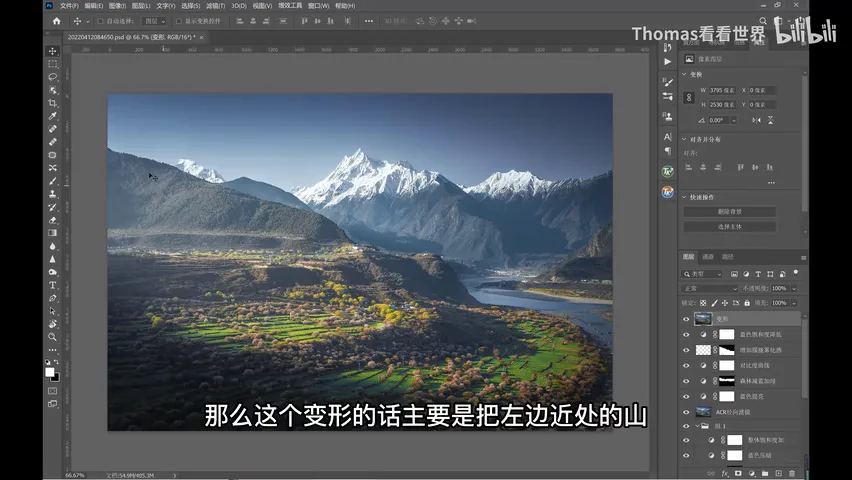Screen dimensions: 852x480
Task: Create a new layer
Action: pyautogui.click(x=778, y=473)
